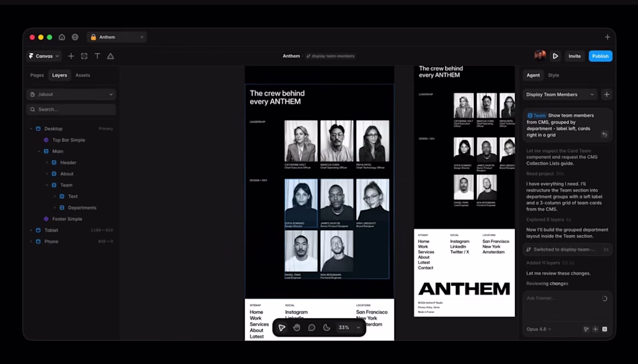Screen dimensions: 638x364
Task: Toggle dark mode moon icon in bottom toolbar
Action: (327, 327)
